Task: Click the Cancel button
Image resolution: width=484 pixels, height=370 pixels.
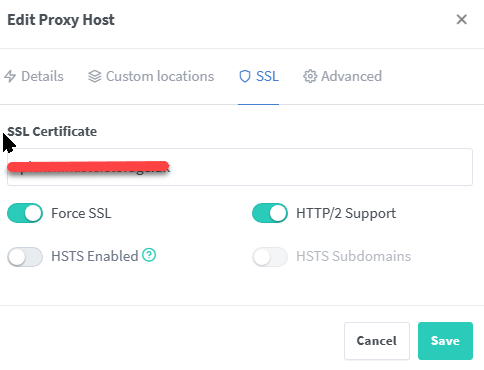Action: click(x=377, y=341)
